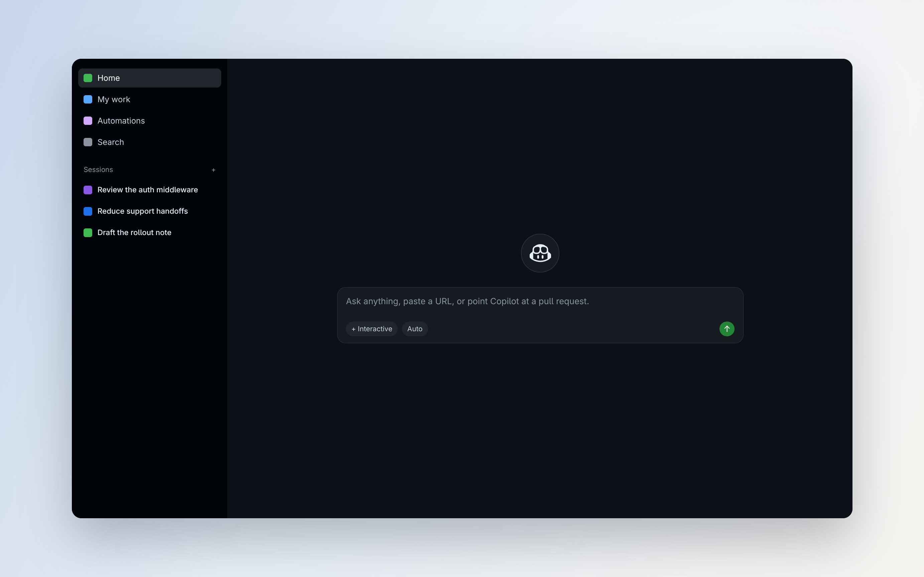The image size is (924, 577).
Task: Click the Copilot logo avatar
Action: click(x=540, y=253)
